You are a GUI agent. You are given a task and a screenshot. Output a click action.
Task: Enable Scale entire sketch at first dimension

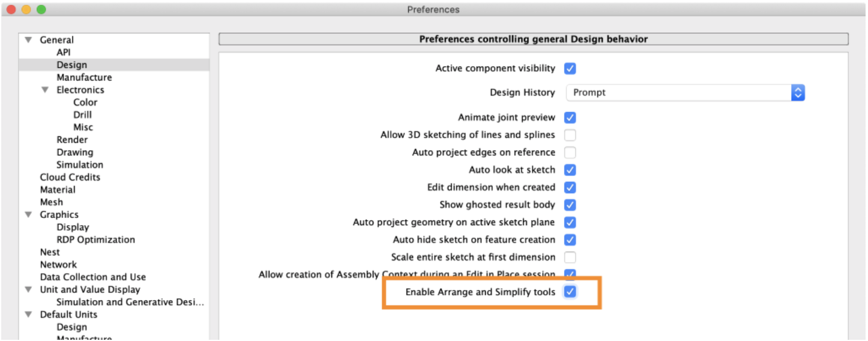click(570, 258)
